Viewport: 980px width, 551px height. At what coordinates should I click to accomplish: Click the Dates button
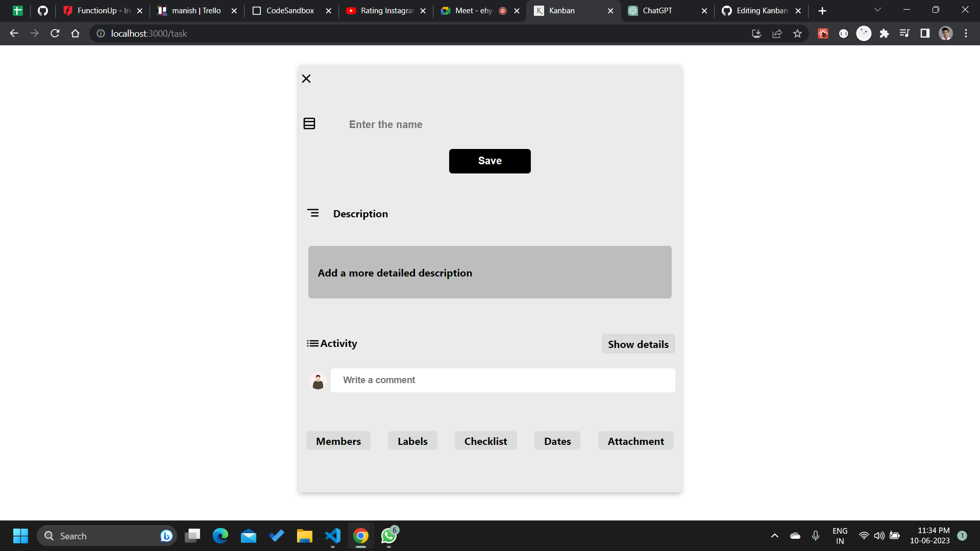[557, 441]
